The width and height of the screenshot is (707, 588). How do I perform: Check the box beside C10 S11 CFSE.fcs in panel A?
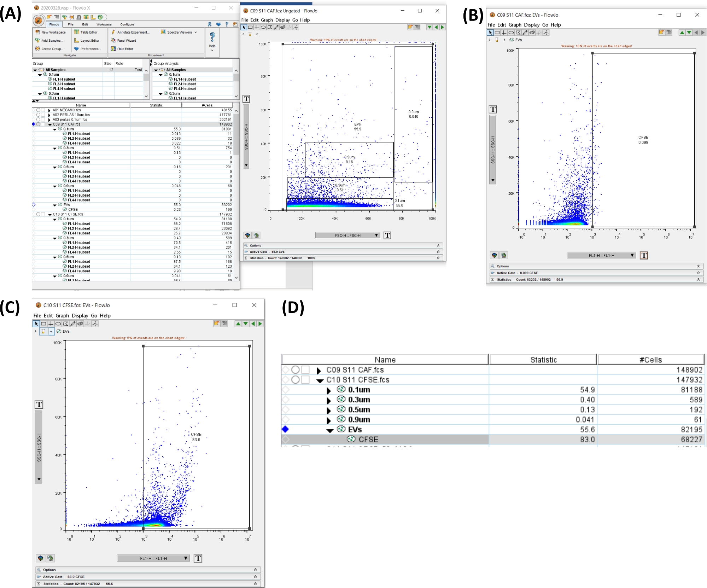[43, 214]
